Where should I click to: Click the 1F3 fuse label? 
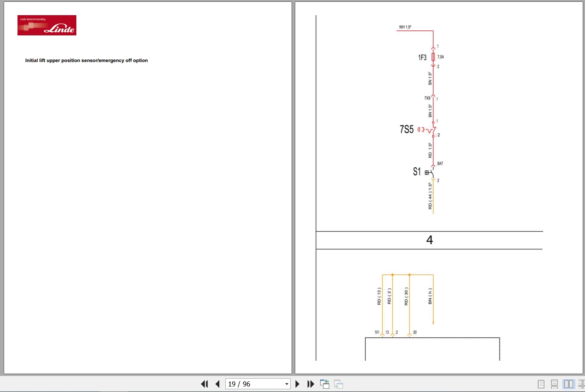click(x=422, y=57)
